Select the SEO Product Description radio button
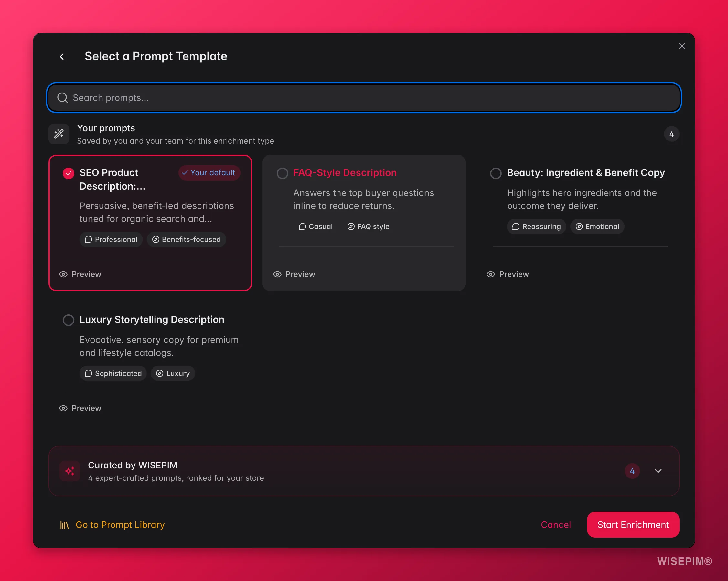The height and width of the screenshot is (581, 728). pyautogui.click(x=69, y=173)
